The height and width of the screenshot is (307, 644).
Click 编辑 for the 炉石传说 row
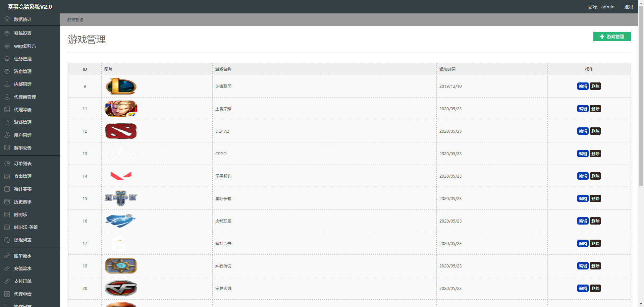click(x=583, y=266)
